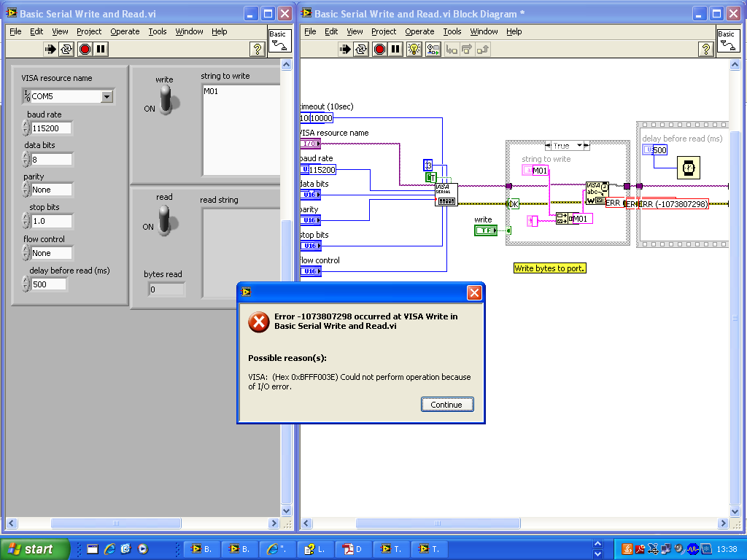
Task: Click the PDF 'D' taskbar button
Action: (353, 549)
